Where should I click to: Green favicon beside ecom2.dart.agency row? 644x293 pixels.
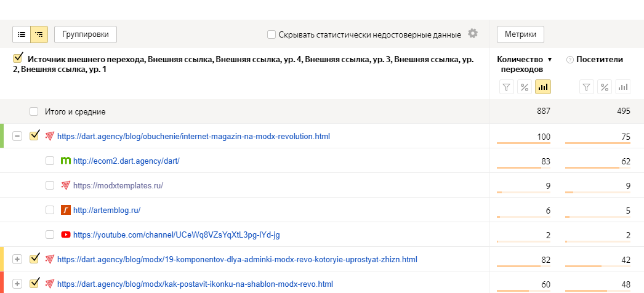pos(66,161)
